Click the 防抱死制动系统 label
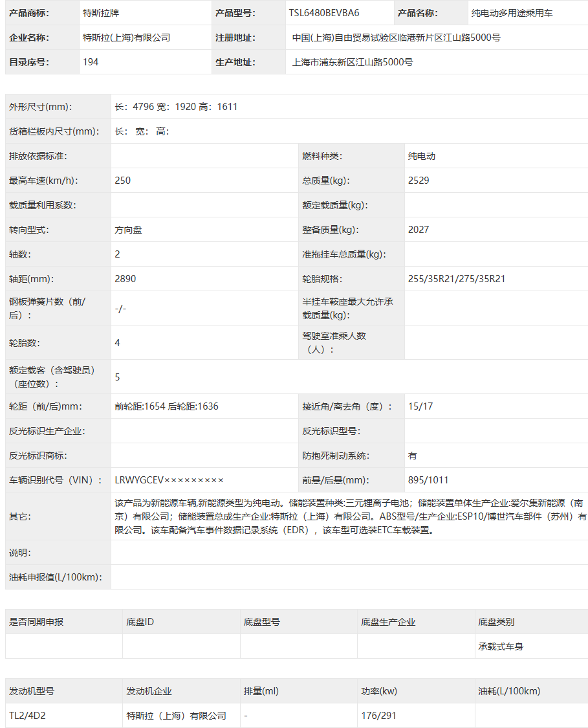The image size is (588, 728). (336, 456)
